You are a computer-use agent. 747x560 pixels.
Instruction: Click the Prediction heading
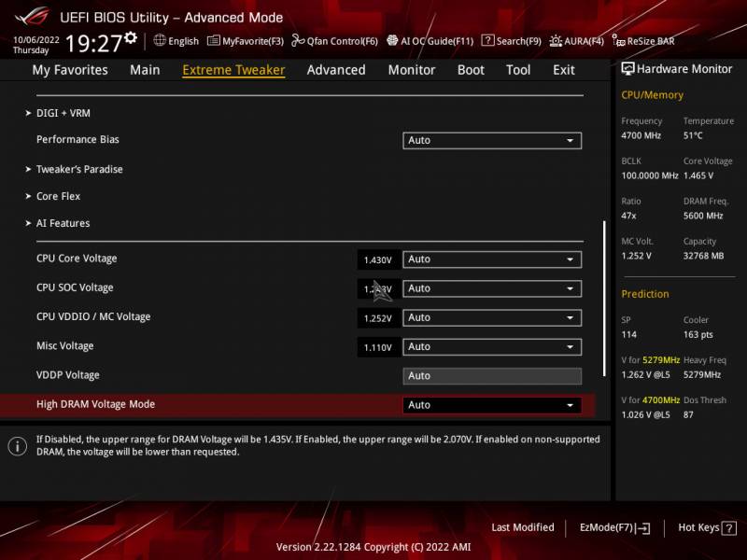[645, 294]
